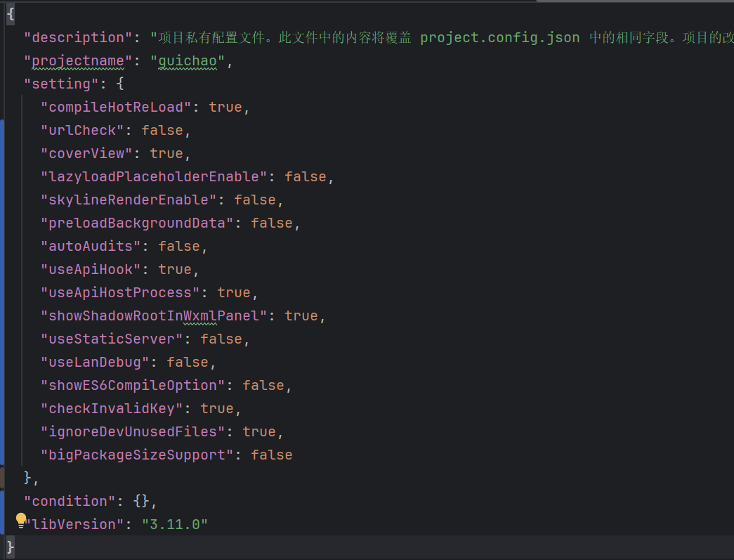Click the false value of useLanDebug

tap(188, 363)
